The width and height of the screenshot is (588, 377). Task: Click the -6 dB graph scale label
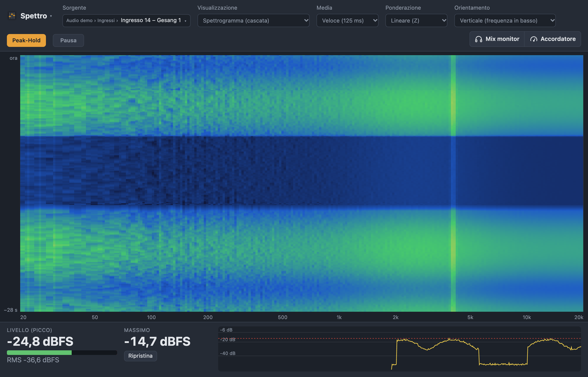pos(226,330)
